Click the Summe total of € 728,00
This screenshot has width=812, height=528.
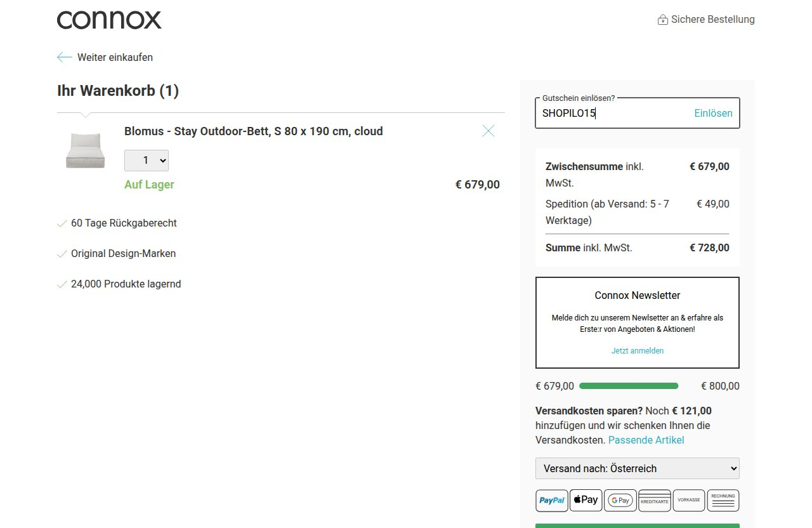(709, 247)
